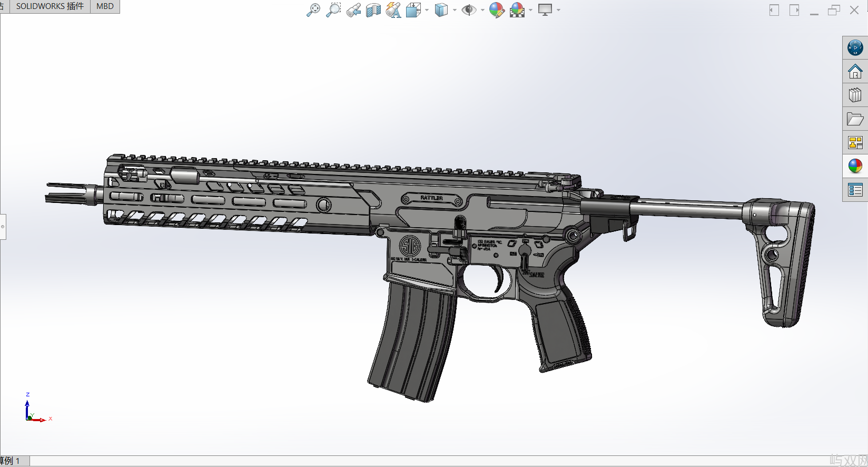Open Edit Appearance tool
This screenshot has height=467, width=868.
click(x=497, y=9)
